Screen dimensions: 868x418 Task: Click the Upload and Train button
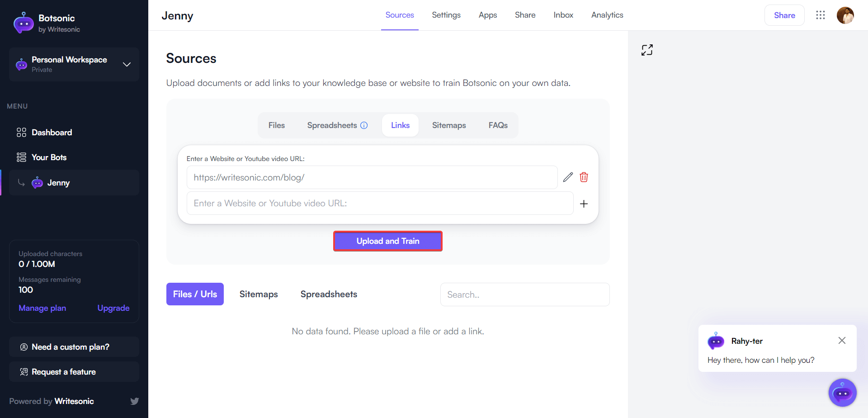click(387, 241)
